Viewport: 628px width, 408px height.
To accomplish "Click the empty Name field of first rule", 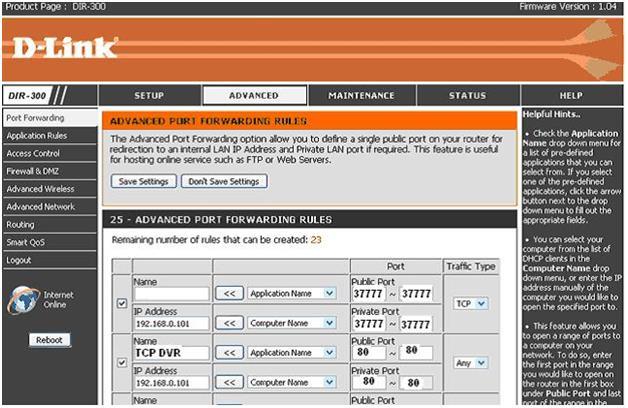I will (171, 293).
